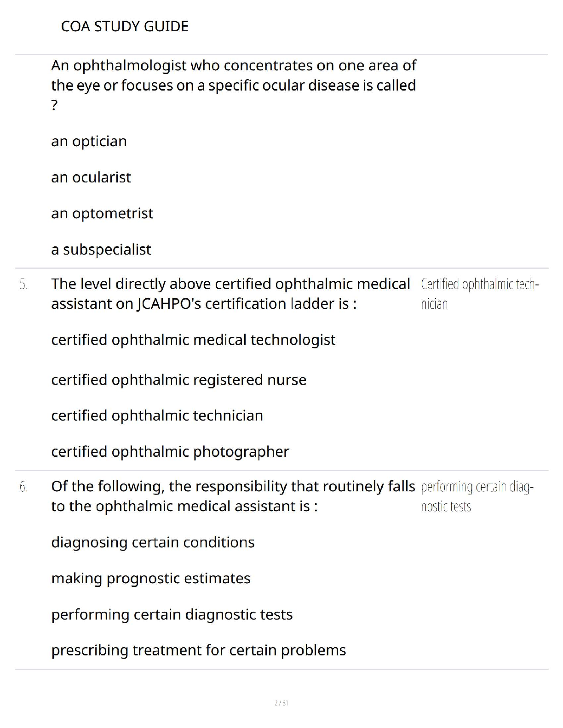Pick the 'certified ophthalmic technician' option
Viewport: 563px width, 728px height.
click(157, 415)
